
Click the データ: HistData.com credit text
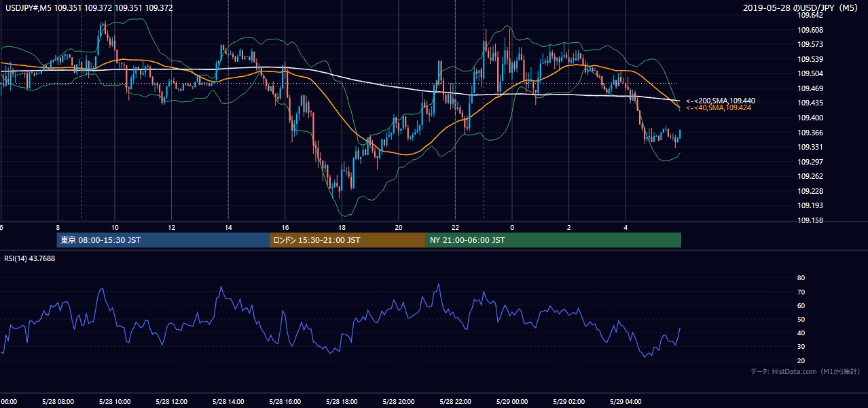tap(806, 371)
